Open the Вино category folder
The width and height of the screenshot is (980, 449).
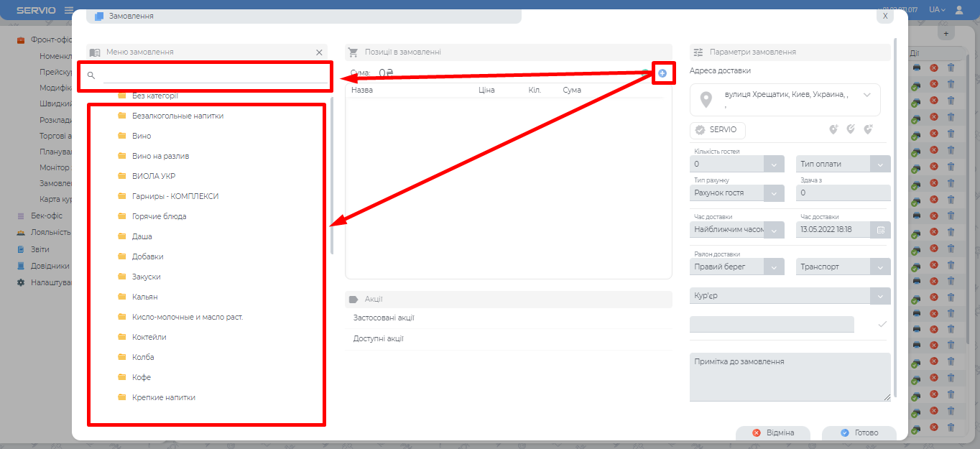pyautogui.click(x=142, y=136)
